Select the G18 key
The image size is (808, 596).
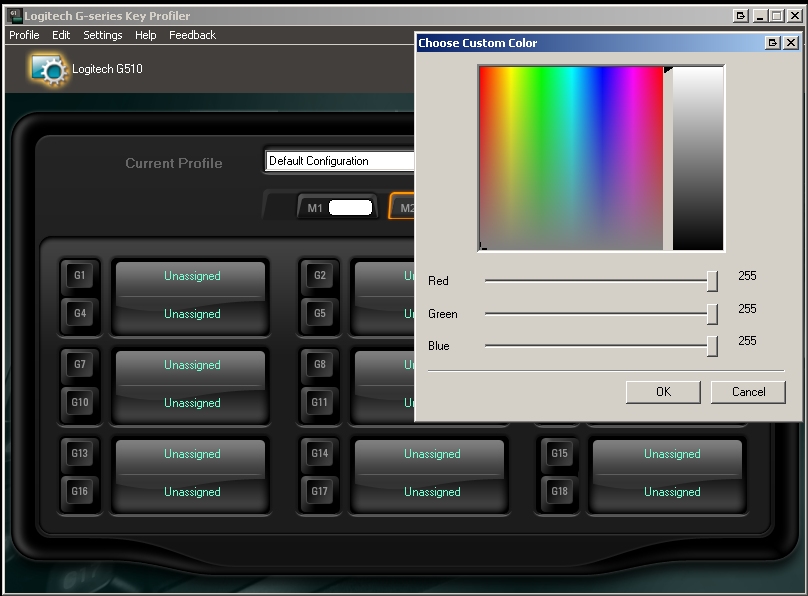(x=560, y=491)
